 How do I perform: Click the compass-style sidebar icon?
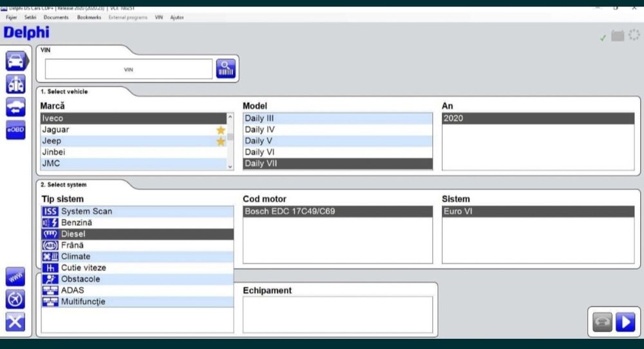point(15,299)
